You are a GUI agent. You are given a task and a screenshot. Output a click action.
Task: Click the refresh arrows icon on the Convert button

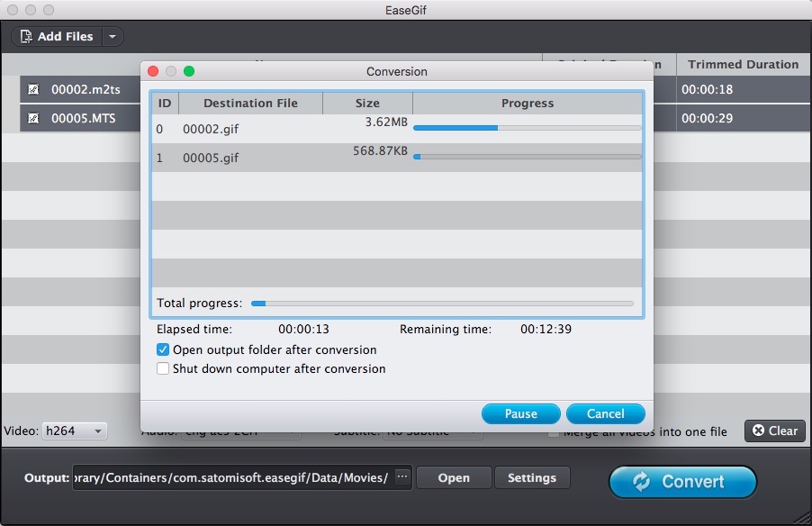641,482
